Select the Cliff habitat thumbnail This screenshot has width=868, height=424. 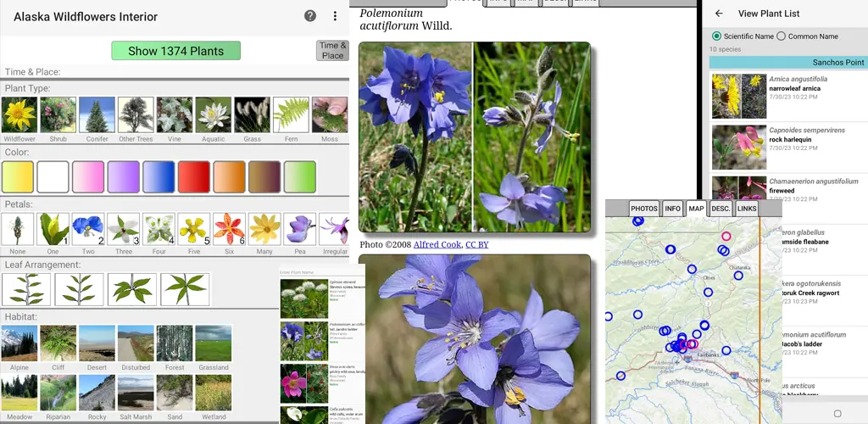(58, 343)
